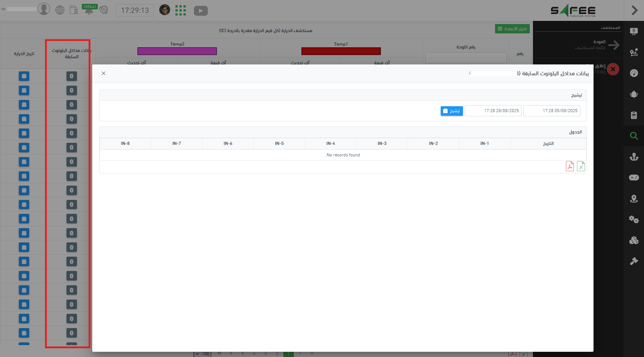
Task: Open the green apps grid menu
Action: [180, 10]
